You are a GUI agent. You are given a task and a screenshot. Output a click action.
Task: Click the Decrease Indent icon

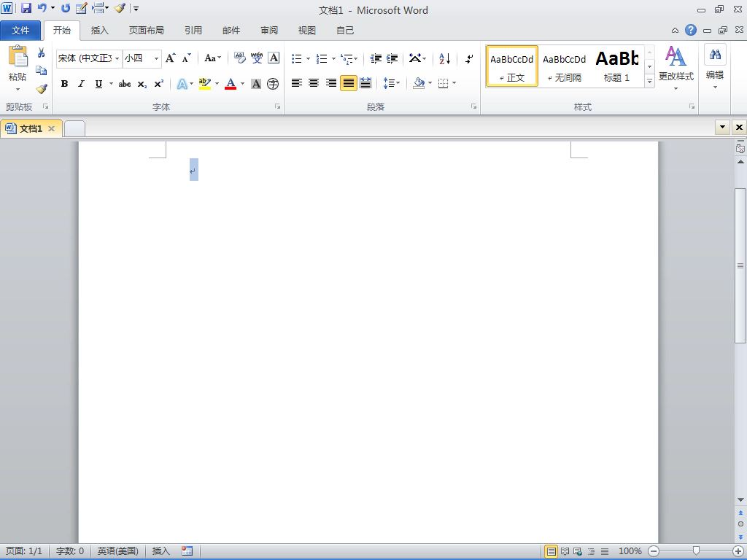click(x=376, y=58)
